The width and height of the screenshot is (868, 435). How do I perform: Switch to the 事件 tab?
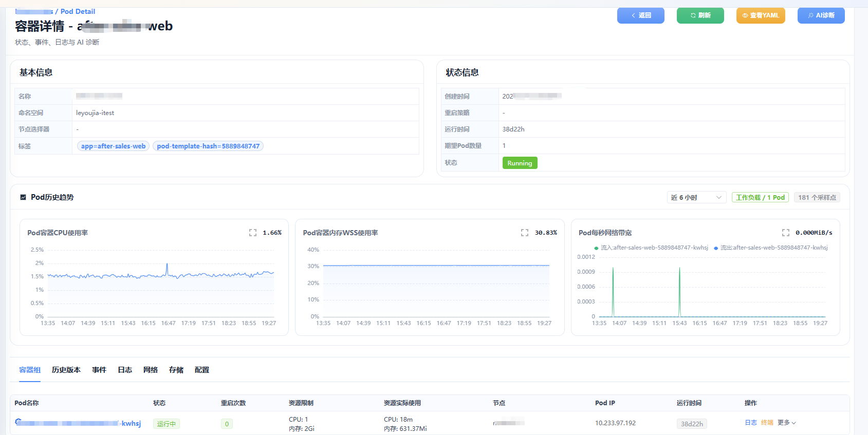99,370
